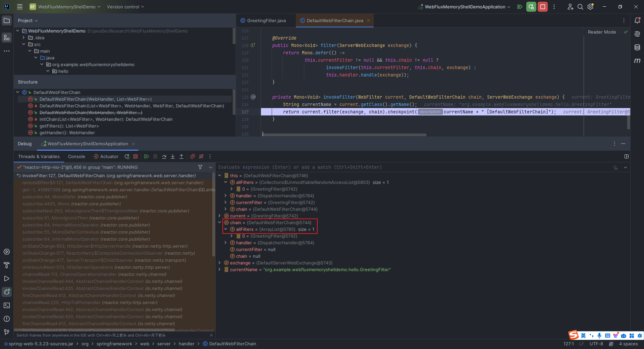Screen dimensions: 644x349
Task: Click the 'handler' breadcrumb in navigation bar
Action: (x=186, y=344)
